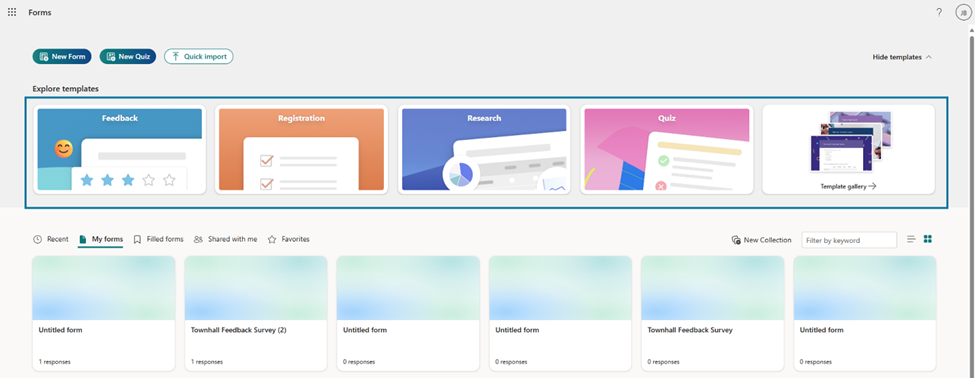
Task: Switch to the Favorites tab
Action: pos(289,239)
